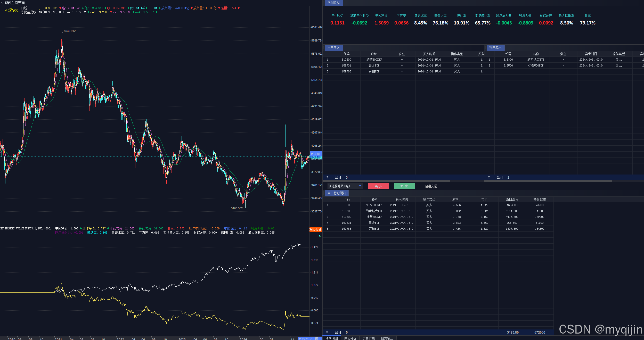Select the 纳斯达克ETF row in holdings table
644x340 pixels.
point(374,211)
